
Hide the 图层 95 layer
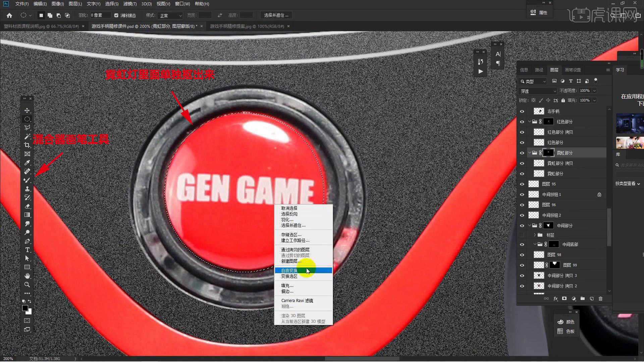coord(522,184)
